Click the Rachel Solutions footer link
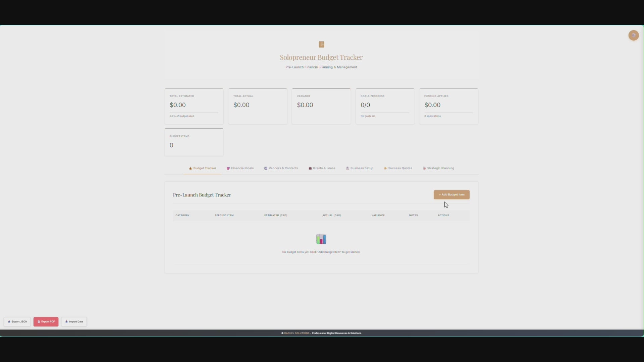The width and height of the screenshot is (644, 362). (297, 333)
